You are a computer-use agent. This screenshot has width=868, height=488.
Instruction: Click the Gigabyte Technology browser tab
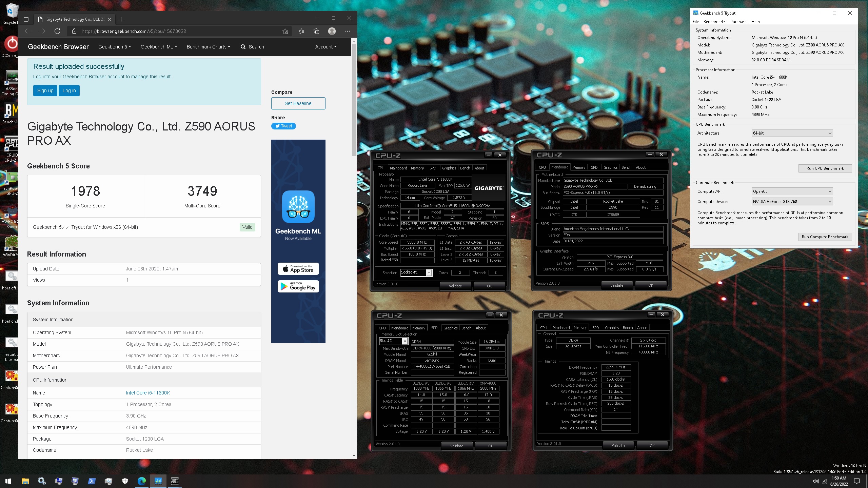click(x=75, y=19)
